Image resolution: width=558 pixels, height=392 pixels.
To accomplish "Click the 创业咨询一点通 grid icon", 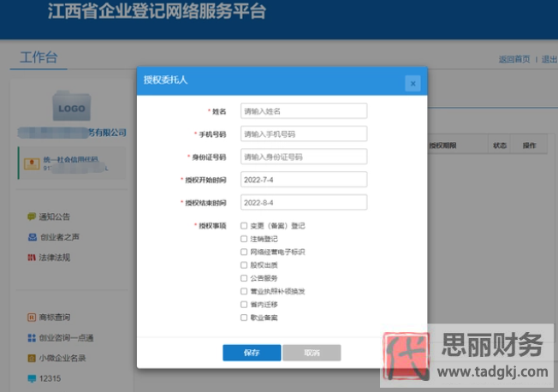I will [x=32, y=338].
